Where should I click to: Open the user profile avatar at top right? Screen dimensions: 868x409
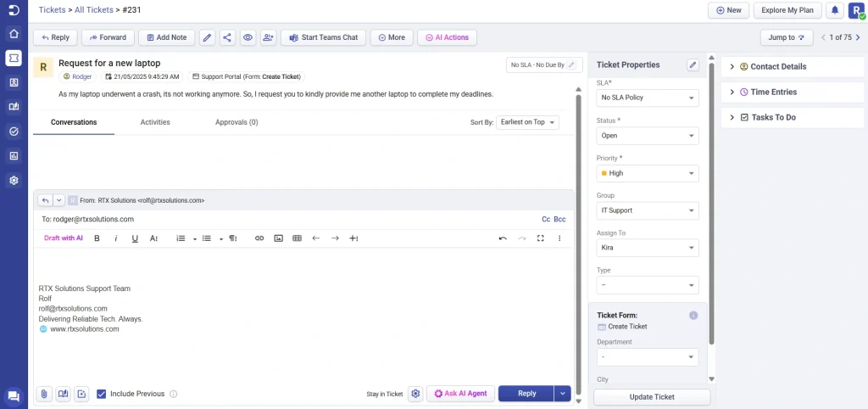coord(856,10)
